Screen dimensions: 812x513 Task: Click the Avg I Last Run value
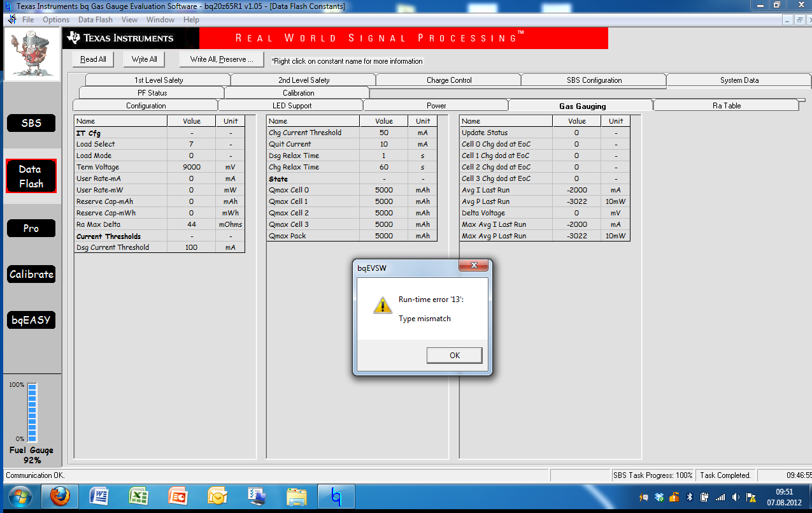click(576, 190)
